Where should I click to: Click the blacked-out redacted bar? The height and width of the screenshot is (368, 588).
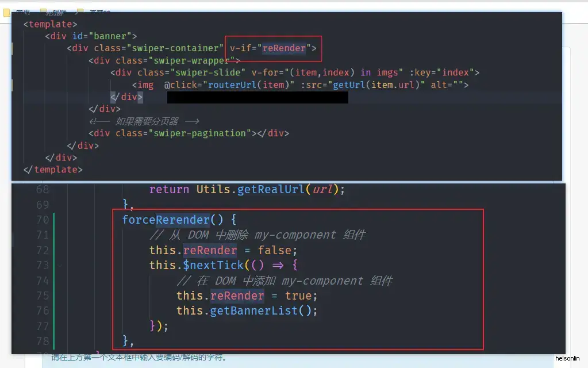pyautogui.click(x=258, y=98)
